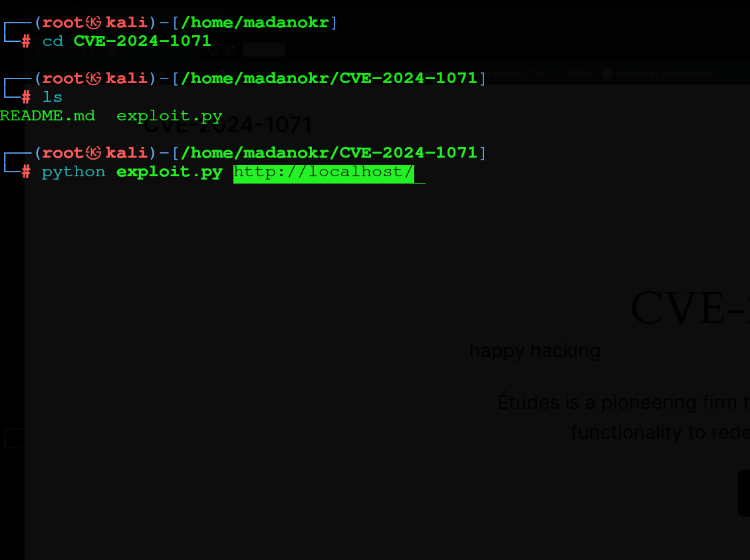Viewport: 750px width, 560px height.
Task: Click the /home/madanokr path in first prompt
Action: pos(255,23)
